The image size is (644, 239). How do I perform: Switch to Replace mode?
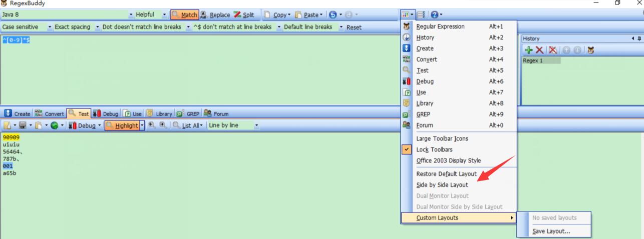(x=215, y=15)
